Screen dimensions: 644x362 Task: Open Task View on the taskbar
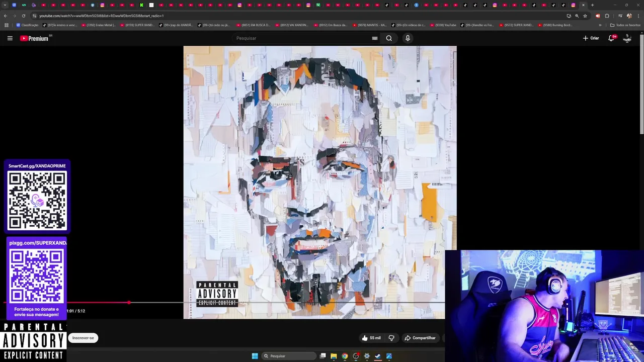coord(323,356)
